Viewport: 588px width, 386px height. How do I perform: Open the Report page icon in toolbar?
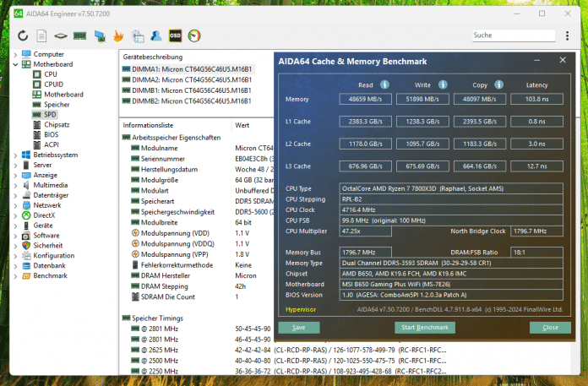coord(41,36)
